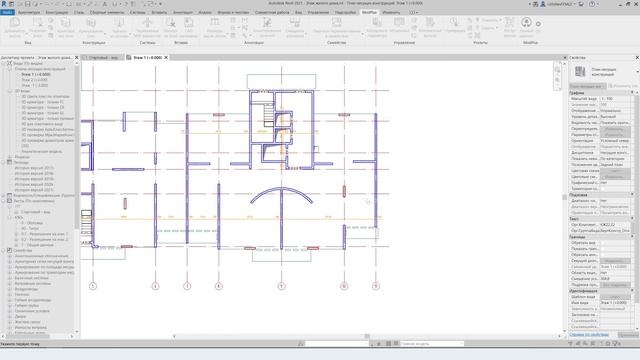Click the Шаблон вида value button
Viewport: 640px width, 360px height.
pos(615,297)
